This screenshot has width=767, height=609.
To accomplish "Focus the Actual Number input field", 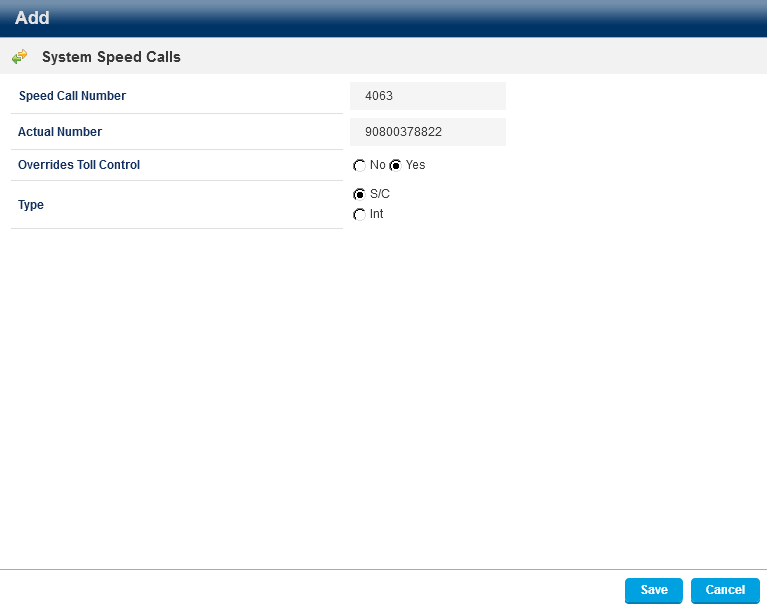I will [x=428, y=132].
